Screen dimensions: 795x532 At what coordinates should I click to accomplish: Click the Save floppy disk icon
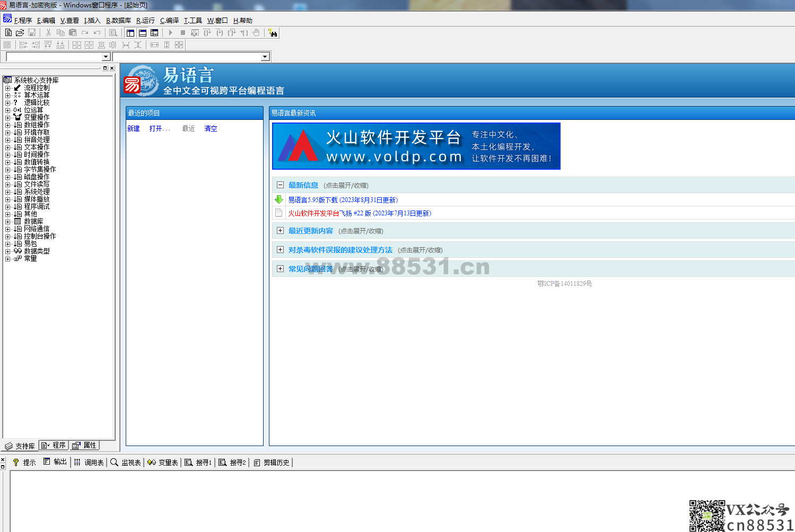click(32, 33)
